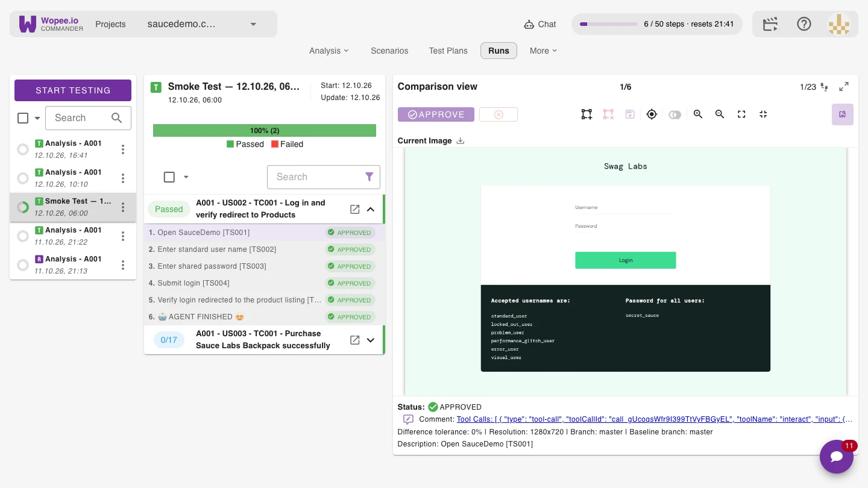
Task: Open the Tool Calls comment link
Action: click(655, 419)
